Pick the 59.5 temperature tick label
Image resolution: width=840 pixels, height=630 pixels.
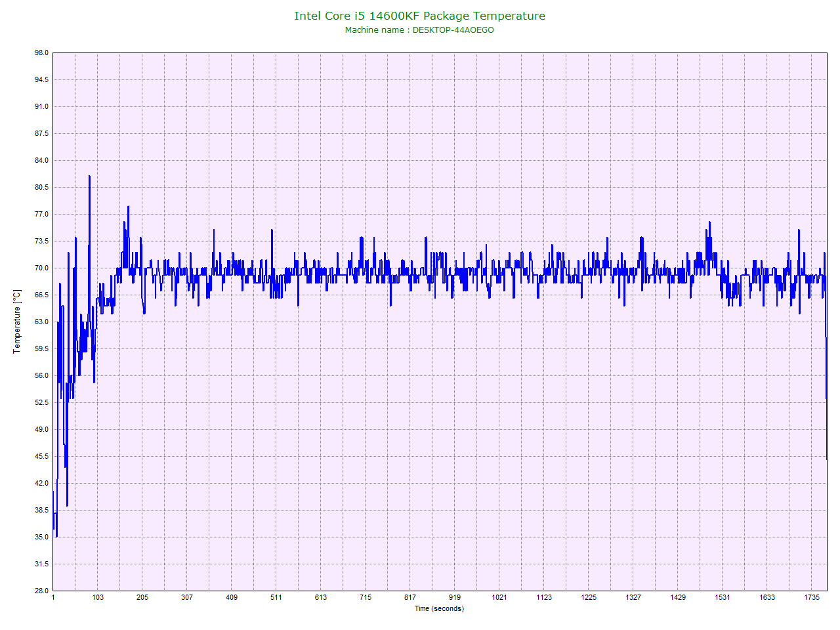click(x=41, y=348)
